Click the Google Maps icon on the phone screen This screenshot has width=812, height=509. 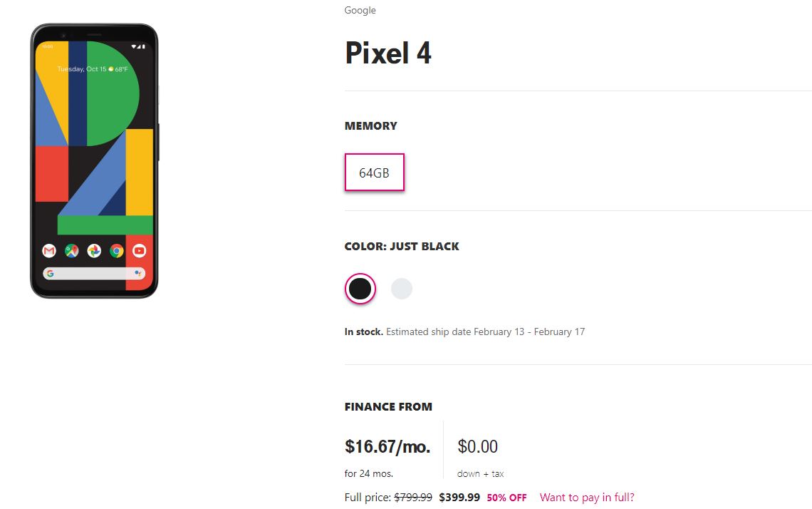(x=71, y=251)
